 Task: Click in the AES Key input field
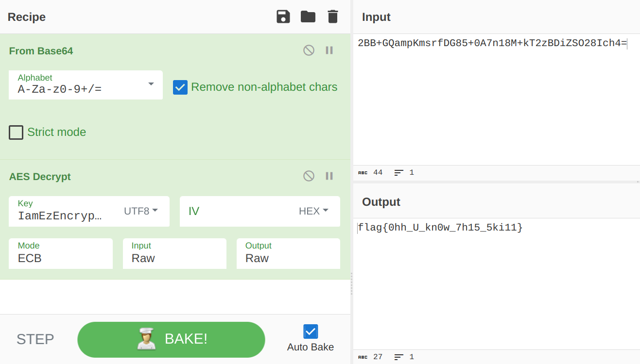[61, 216]
